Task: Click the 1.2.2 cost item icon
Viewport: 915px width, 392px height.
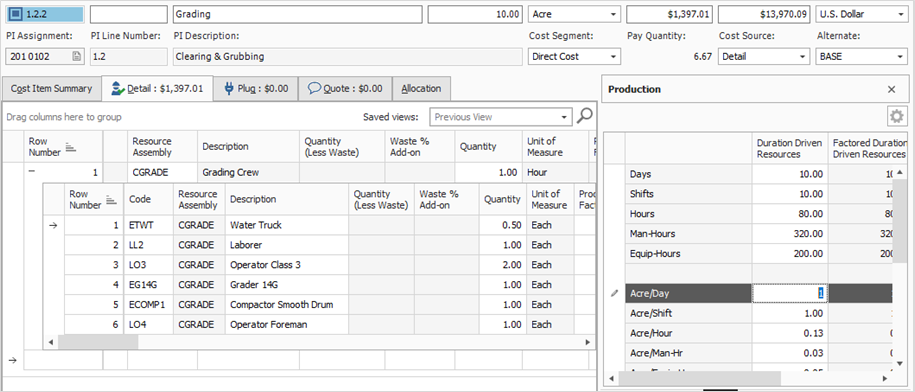Action: coord(16,14)
